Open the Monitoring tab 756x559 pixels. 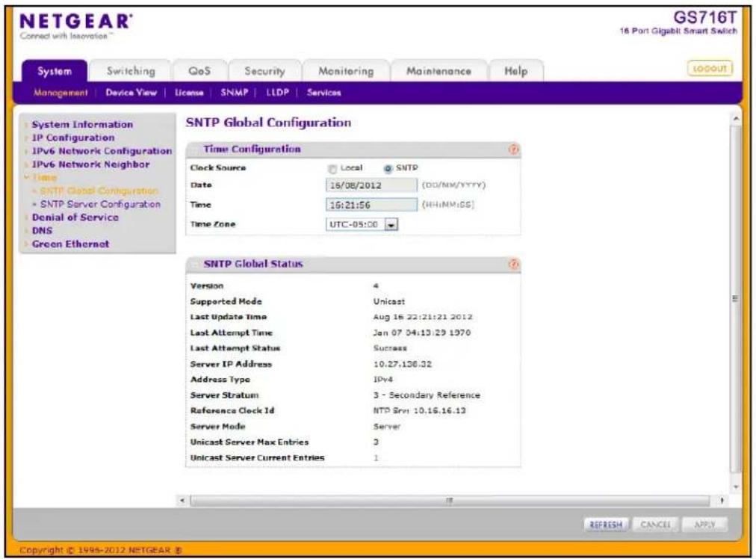[x=346, y=71]
